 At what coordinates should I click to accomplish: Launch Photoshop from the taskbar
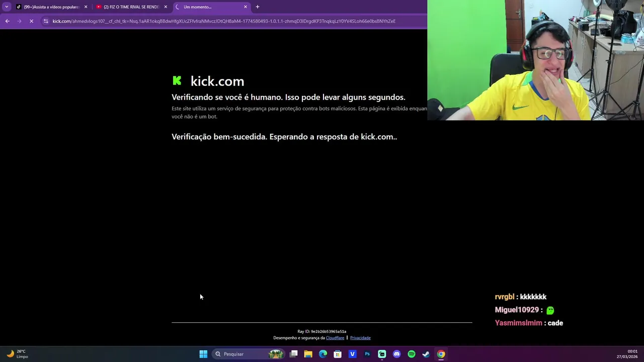[367, 354]
